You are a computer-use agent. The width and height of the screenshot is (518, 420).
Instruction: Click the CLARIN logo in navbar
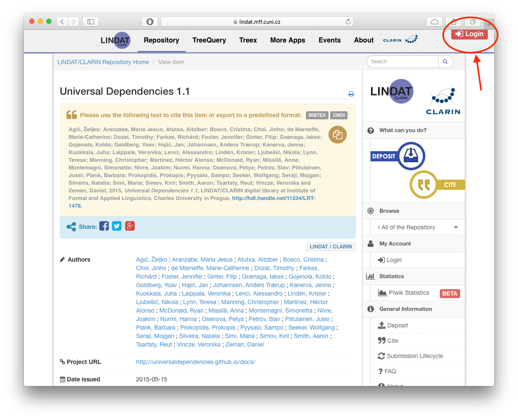click(x=400, y=40)
